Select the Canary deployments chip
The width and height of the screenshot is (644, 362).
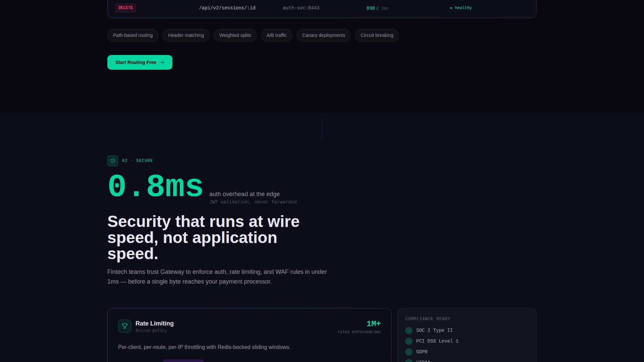point(323,35)
